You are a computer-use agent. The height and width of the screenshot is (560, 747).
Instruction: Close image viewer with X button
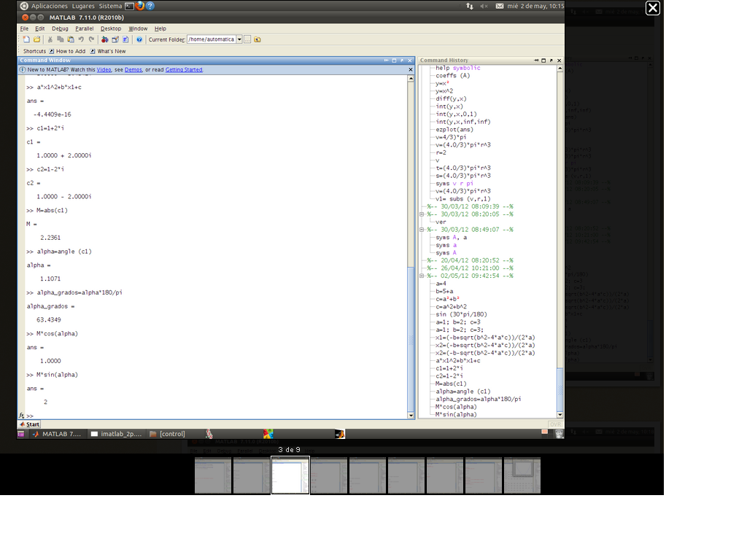pyautogui.click(x=653, y=8)
